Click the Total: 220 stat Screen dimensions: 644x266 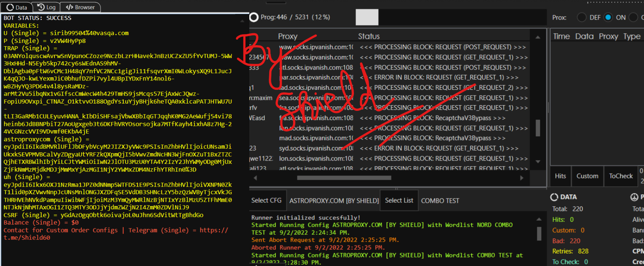click(x=568, y=209)
